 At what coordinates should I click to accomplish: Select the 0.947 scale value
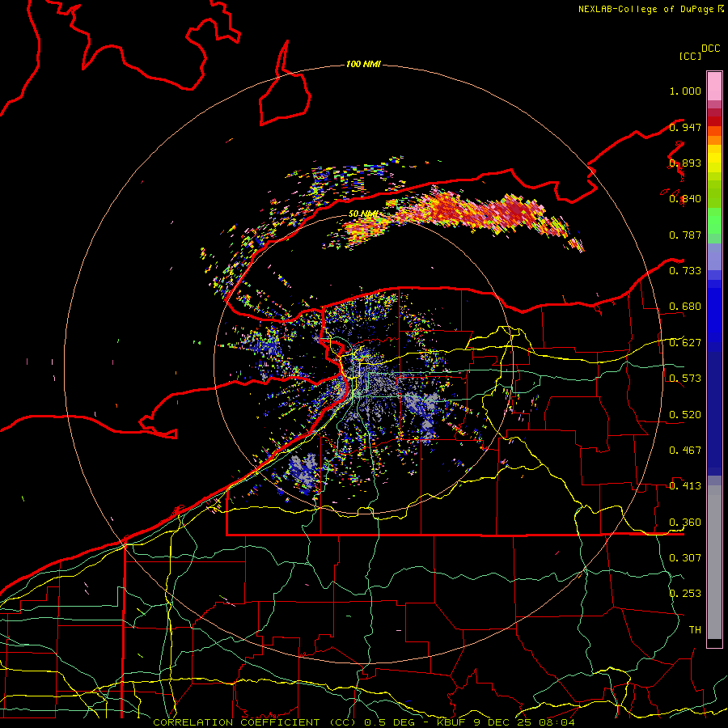coord(685,127)
